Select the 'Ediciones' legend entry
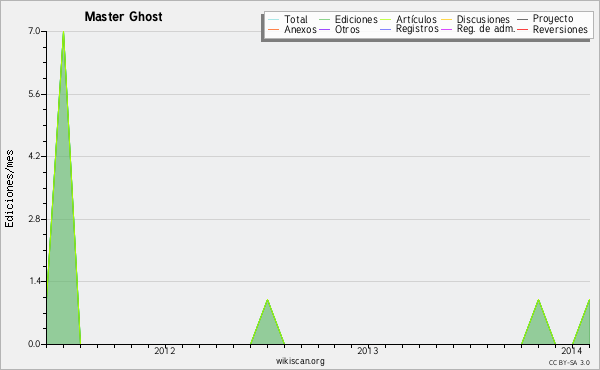Screen dimensions: 600x370 tap(356, 19)
